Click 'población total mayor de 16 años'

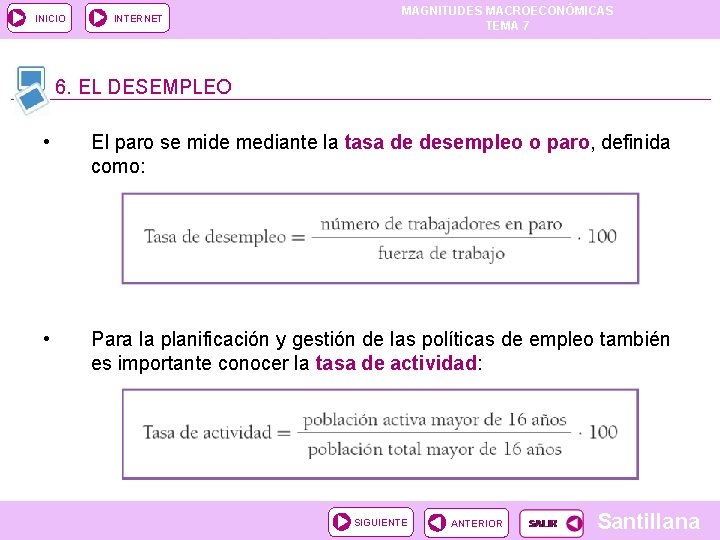tap(434, 449)
